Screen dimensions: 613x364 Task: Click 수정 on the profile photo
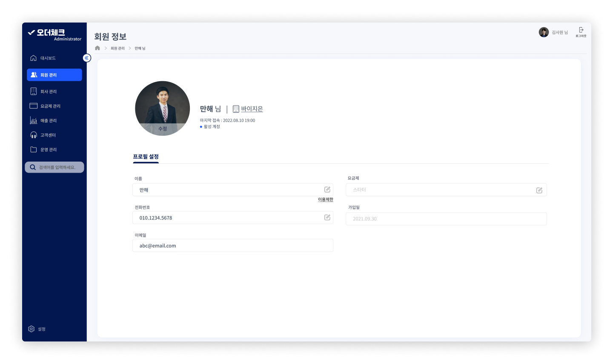point(163,129)
